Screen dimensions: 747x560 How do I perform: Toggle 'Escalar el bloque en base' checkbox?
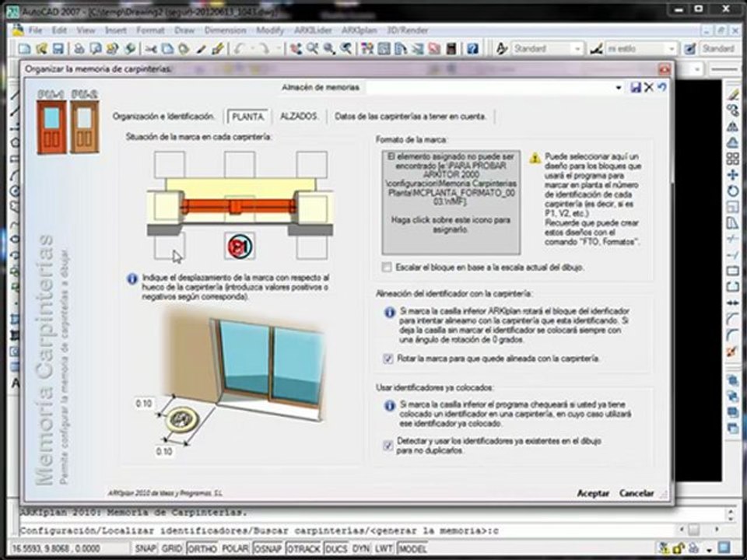[x=387, y=268]
